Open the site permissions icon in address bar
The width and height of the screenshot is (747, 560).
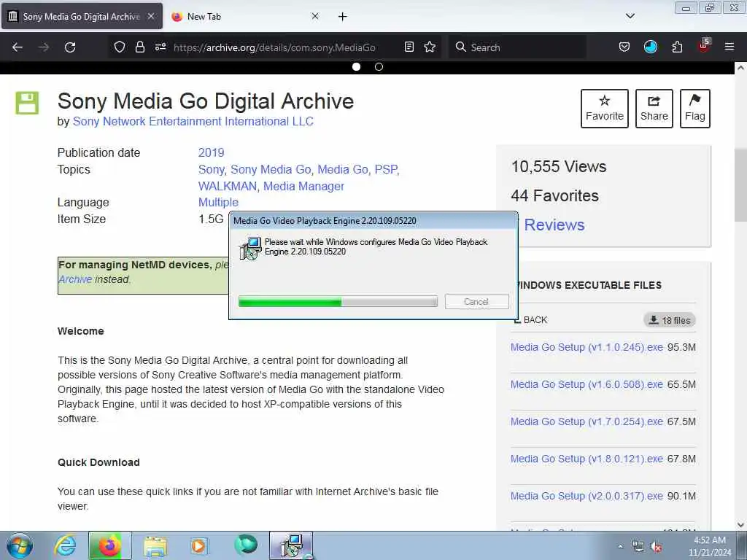point(160,47)
